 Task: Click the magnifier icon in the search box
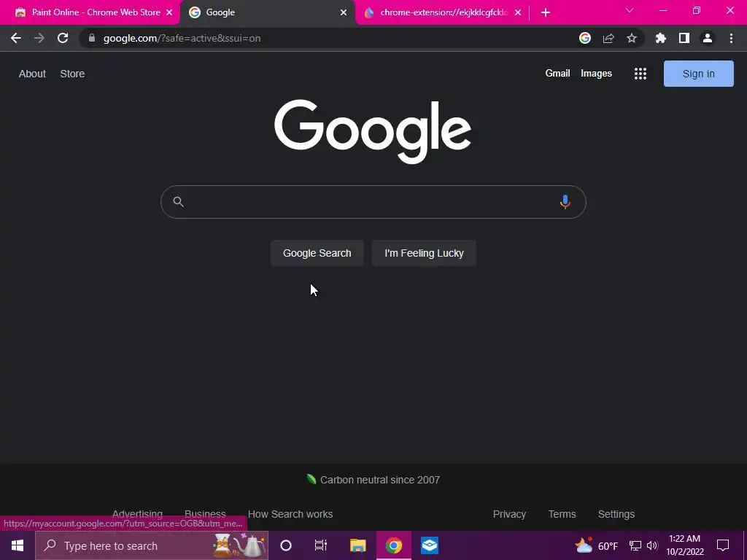pyautogui.click(x=178, y=202)
